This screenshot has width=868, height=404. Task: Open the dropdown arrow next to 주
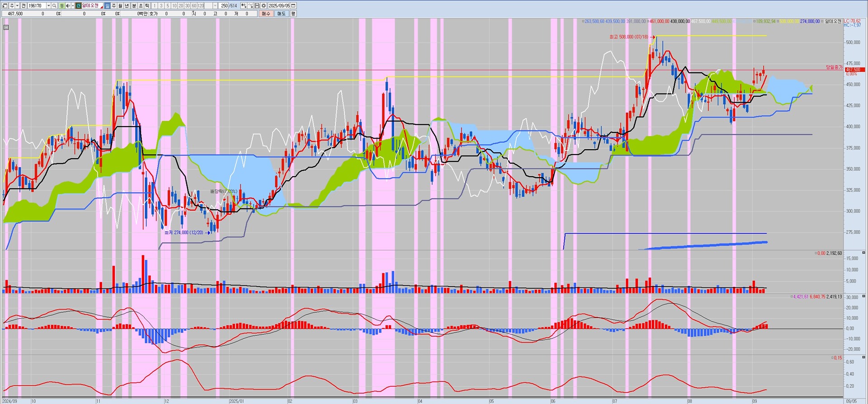17,6
